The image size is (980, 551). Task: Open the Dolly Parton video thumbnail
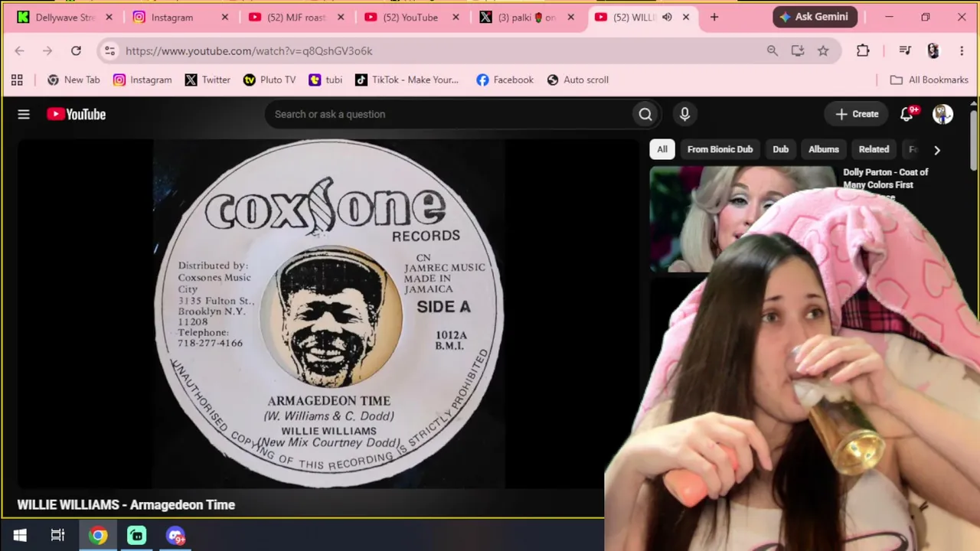coord(742,218)
